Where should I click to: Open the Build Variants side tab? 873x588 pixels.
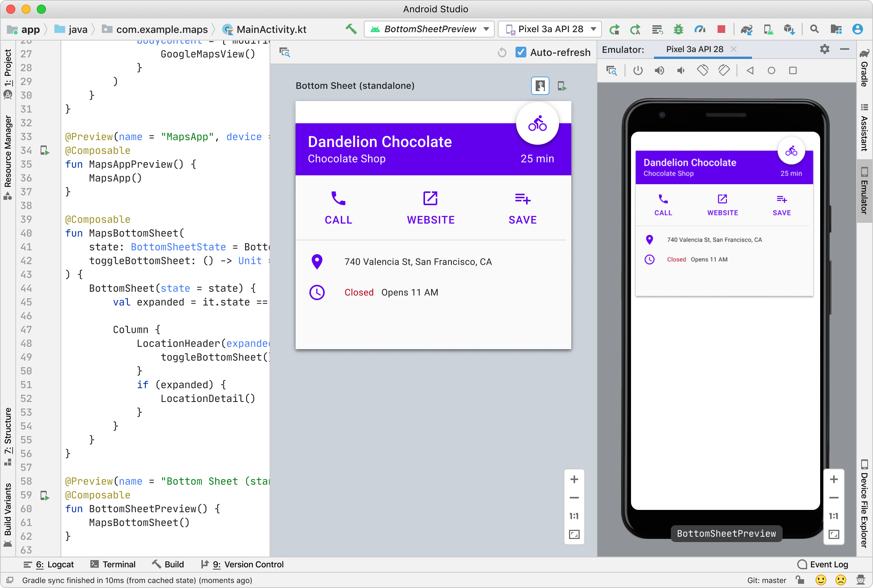click(x=8, y=515)
